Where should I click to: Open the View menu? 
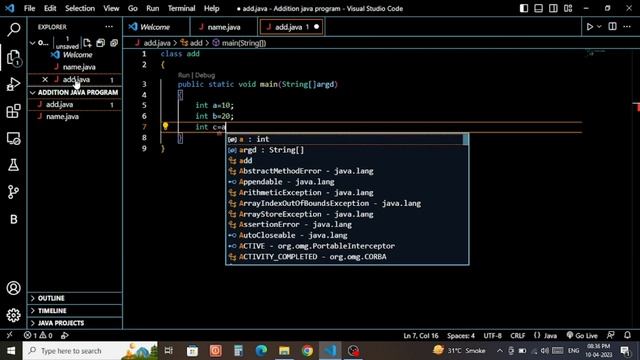coord(111,8)
